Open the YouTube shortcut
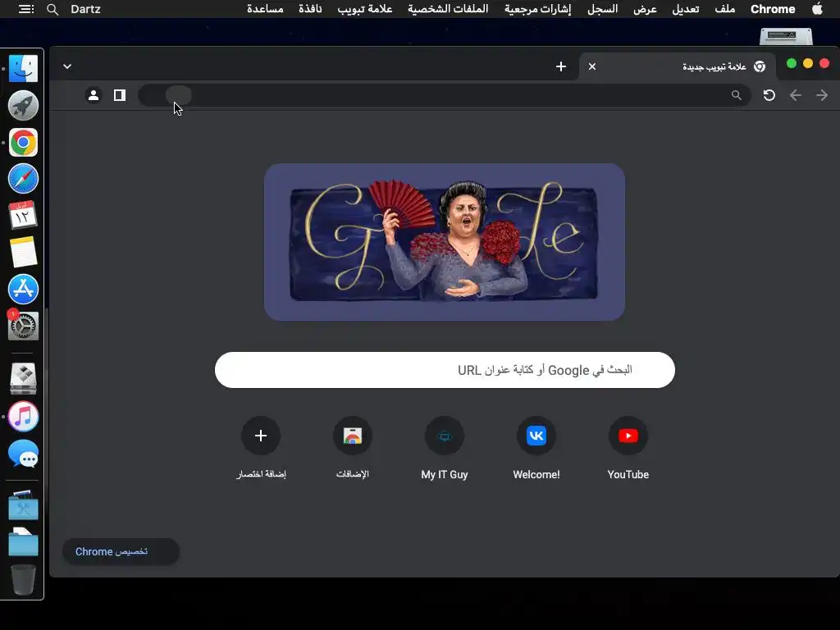 point(628,449)
